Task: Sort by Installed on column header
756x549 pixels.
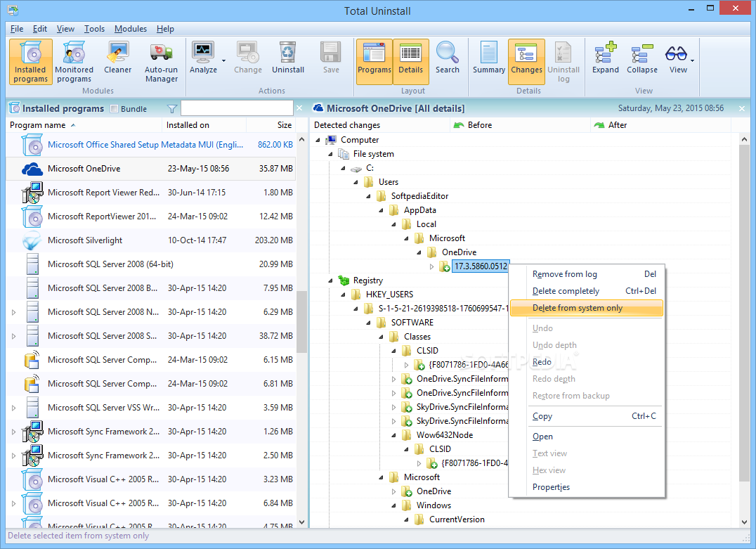Action: point(204,125)
